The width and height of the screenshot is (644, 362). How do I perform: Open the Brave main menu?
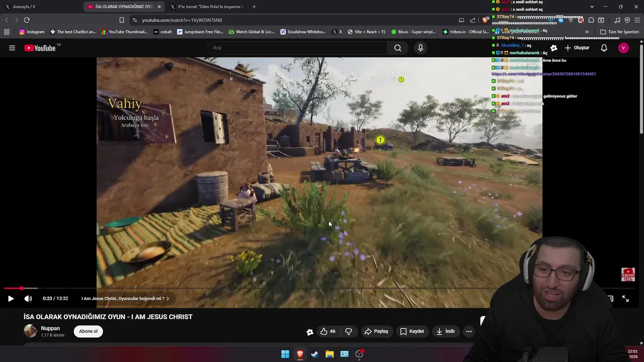[x=637, y=20]
